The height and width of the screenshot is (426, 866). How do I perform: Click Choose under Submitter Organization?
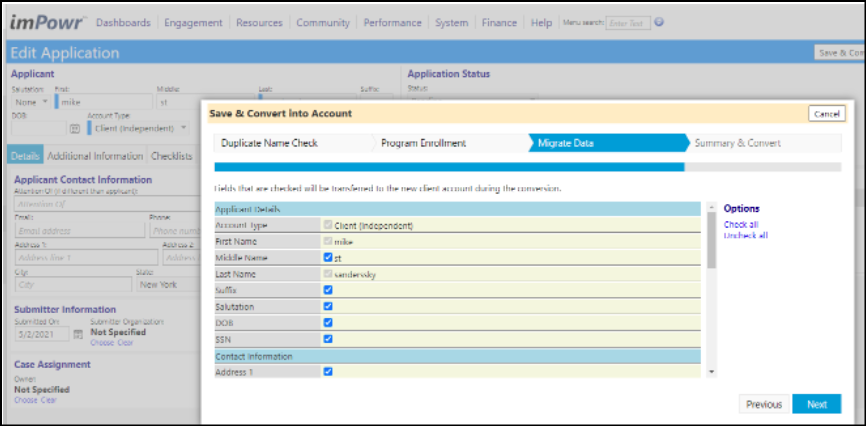[102, 343]
